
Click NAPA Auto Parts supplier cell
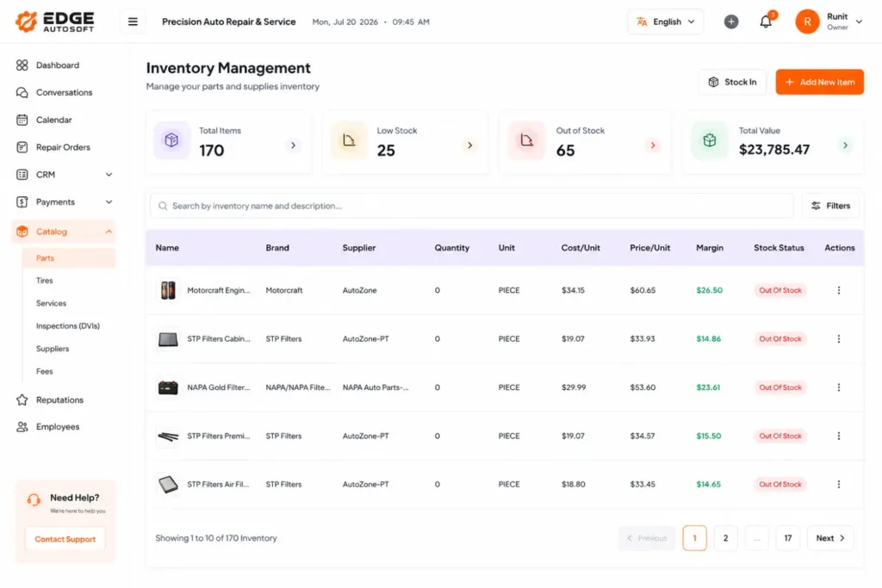coord(376,387)
